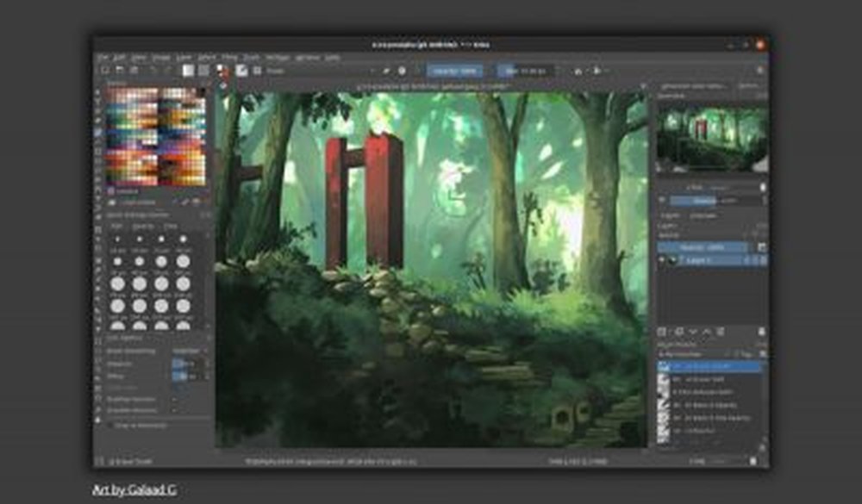Image resolution: width=862 pixels, height=504 pixels.
Task: Click the new document icon in toolbar
Action: pos(104,71)
